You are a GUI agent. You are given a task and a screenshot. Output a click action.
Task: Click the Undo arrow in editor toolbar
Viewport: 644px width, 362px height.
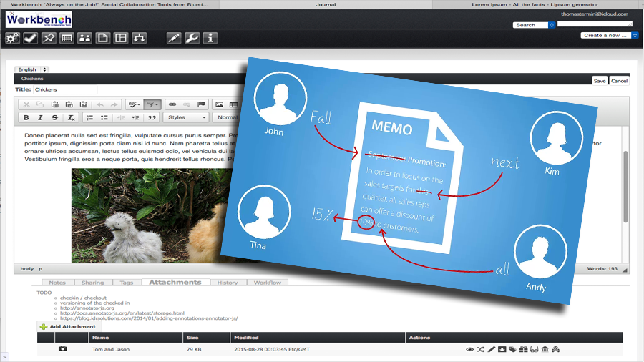point(100,104)
